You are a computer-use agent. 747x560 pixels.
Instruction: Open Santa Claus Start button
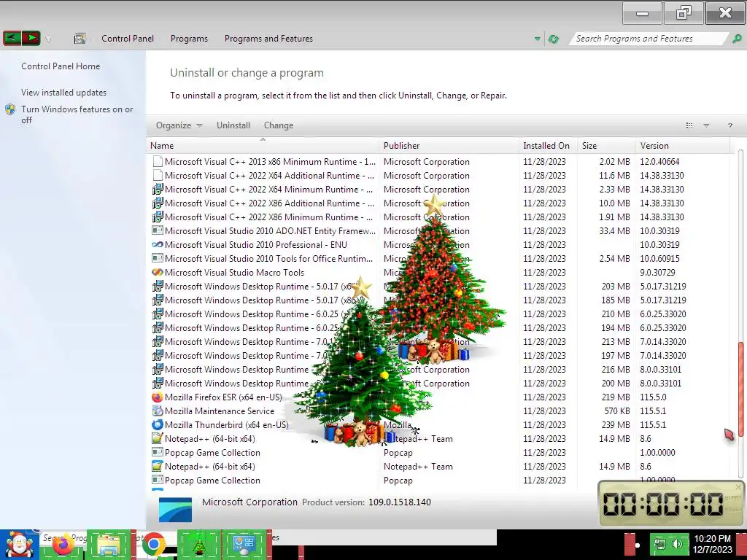(x=19, y=545)
